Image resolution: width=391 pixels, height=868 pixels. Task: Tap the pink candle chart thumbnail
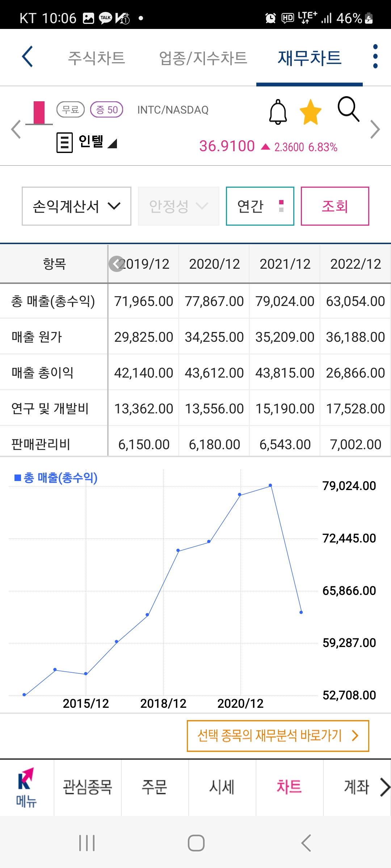[39, 113]
